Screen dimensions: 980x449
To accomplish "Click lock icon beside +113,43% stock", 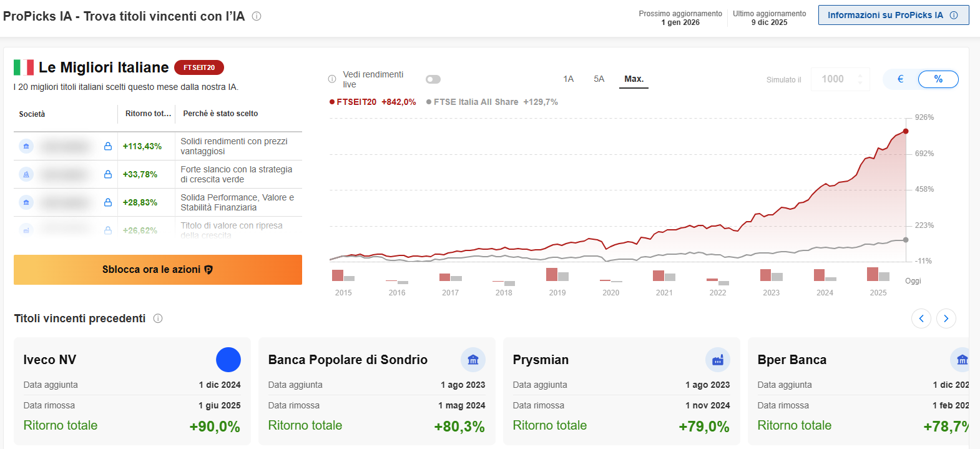I will [108, 146].
